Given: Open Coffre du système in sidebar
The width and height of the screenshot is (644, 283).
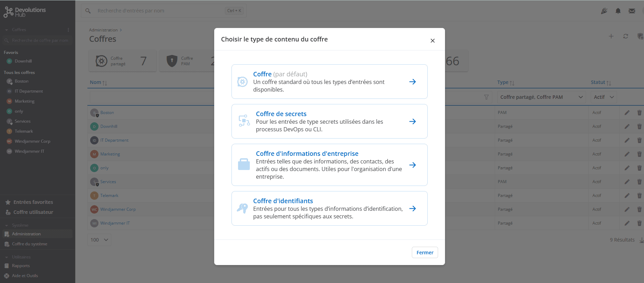Looking at the screenshot, I should tap(29, 244).
